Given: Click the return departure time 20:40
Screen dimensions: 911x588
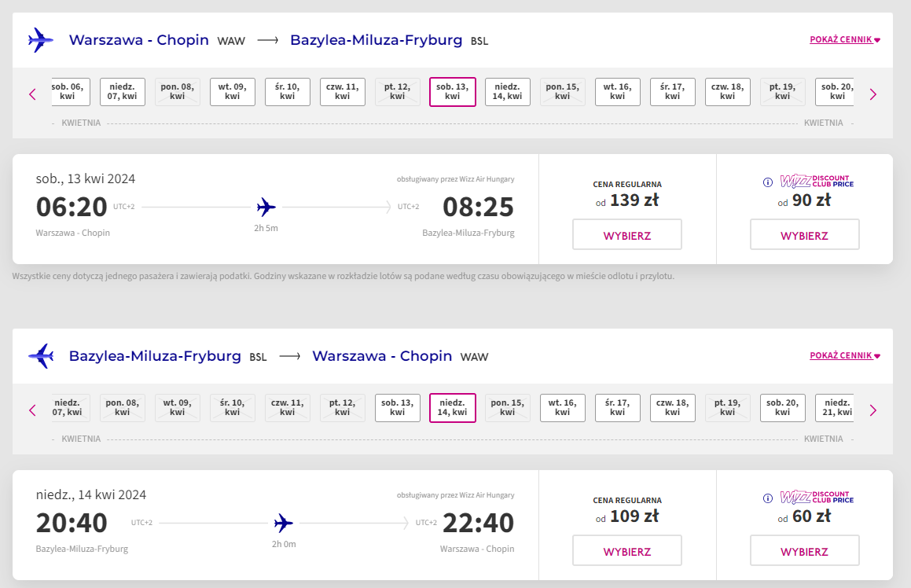Looking at the screenshot, I should (x=72, y=523).
